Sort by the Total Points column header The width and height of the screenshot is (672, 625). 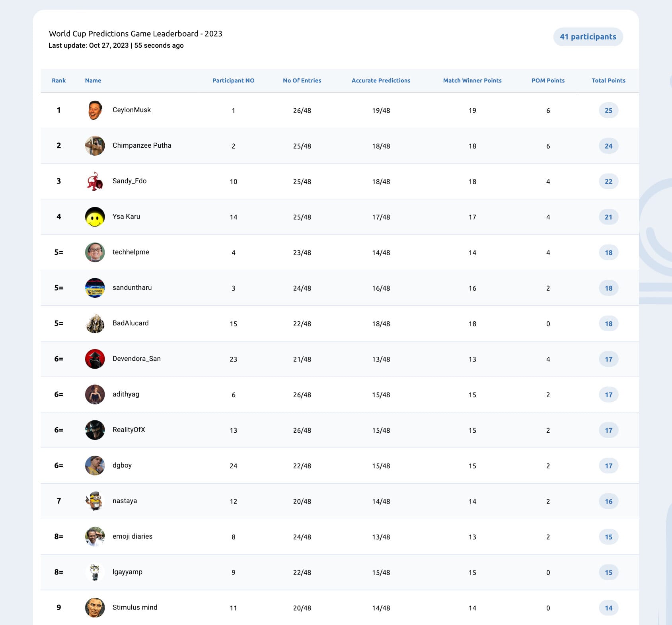click(608, 80)
